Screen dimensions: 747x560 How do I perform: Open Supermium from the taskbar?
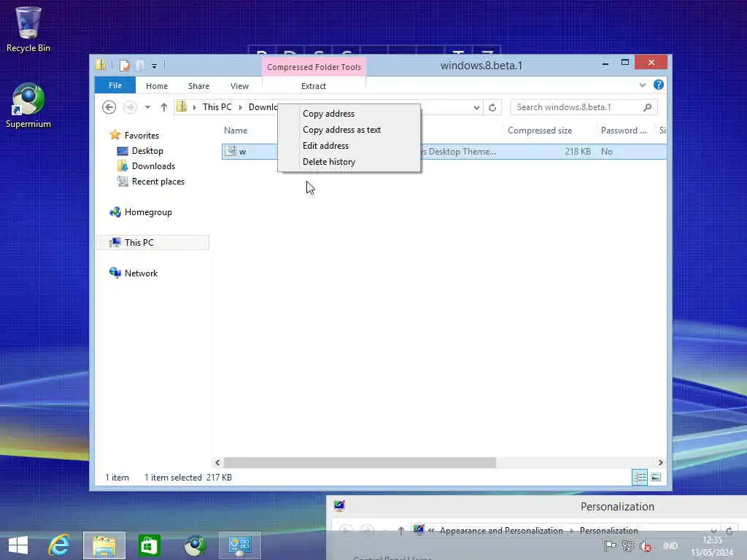[194, 545]
